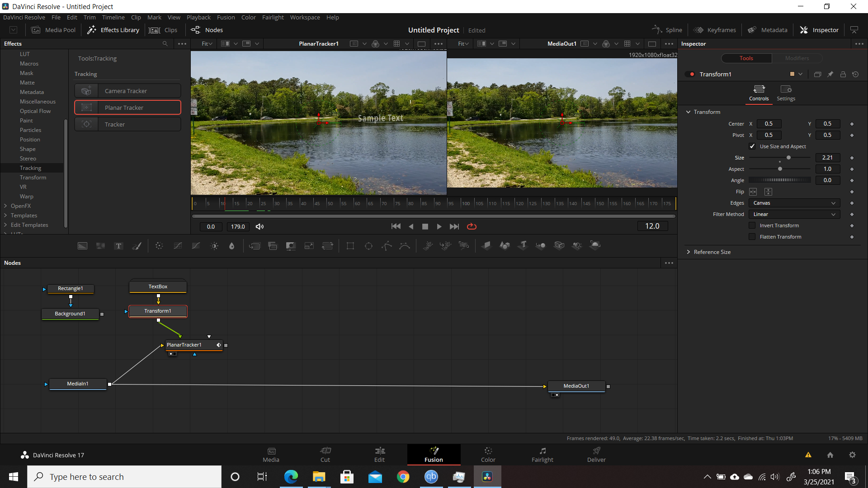This screenshot has width=868, height=488.
Task: Adjust the Aspect slider
Action: pos(780,169)
